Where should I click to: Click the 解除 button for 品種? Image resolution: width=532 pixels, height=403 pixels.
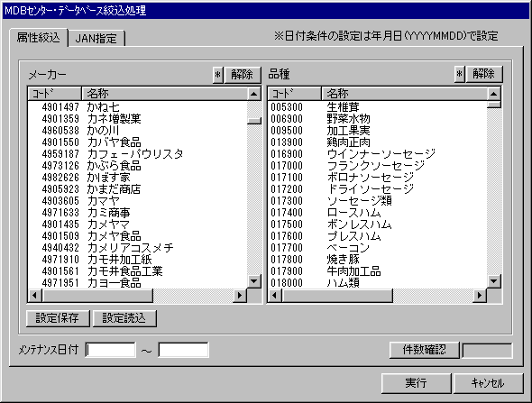(484, 74)
